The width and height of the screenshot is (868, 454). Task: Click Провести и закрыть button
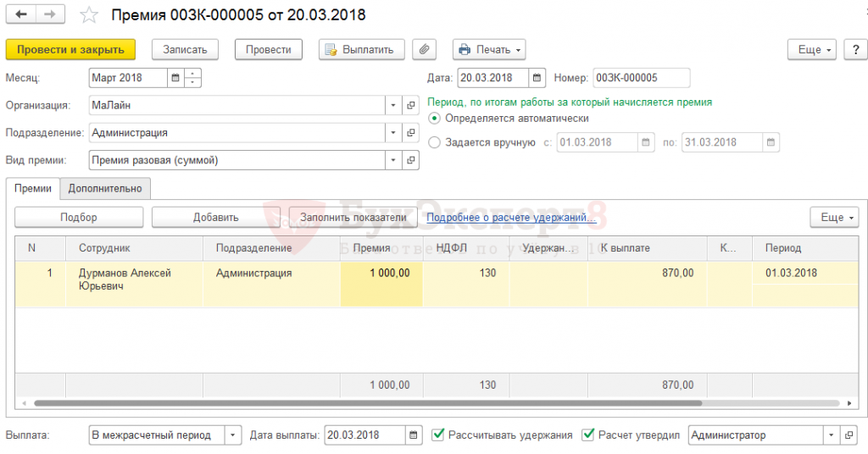coord(70,49)
